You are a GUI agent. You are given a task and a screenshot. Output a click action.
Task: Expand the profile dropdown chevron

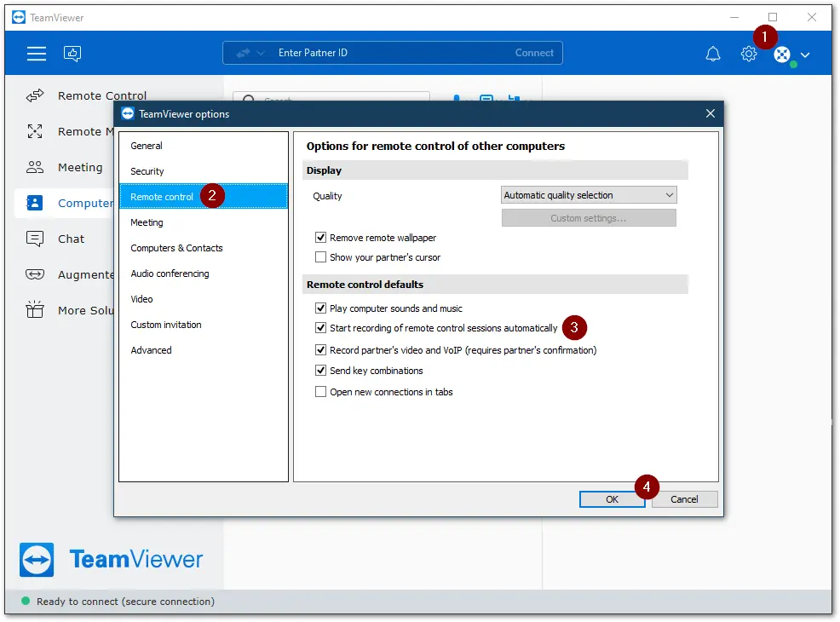point(804,55)
